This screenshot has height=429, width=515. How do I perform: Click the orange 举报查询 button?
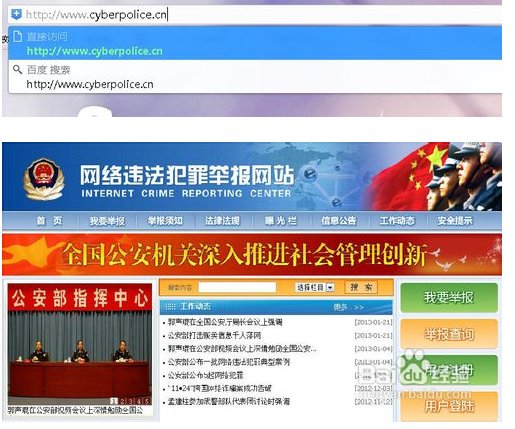[449, 334]
